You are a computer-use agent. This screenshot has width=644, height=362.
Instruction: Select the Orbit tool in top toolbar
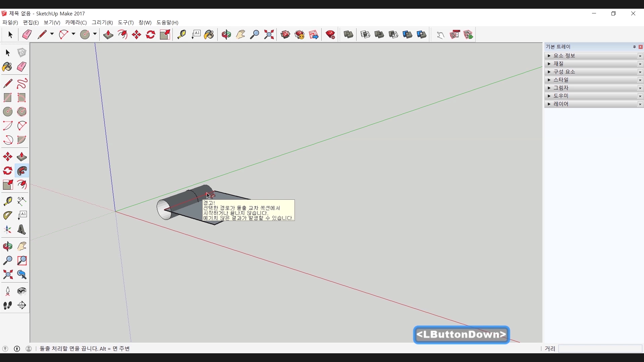226,35
